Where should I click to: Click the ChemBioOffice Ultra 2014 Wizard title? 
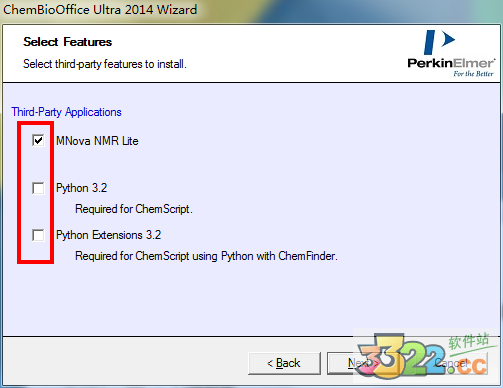coord(100,10)
